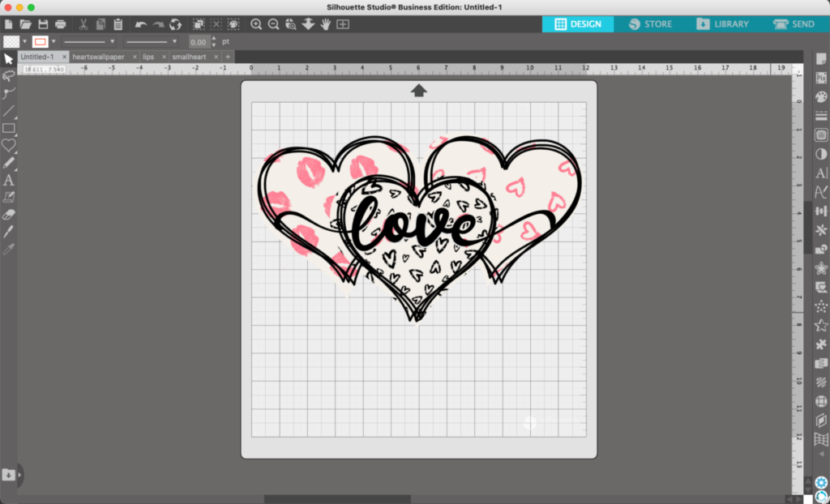This screenshot has width=830, height=504.
Task: Close the lips document tab
Action: click(164, 57)
